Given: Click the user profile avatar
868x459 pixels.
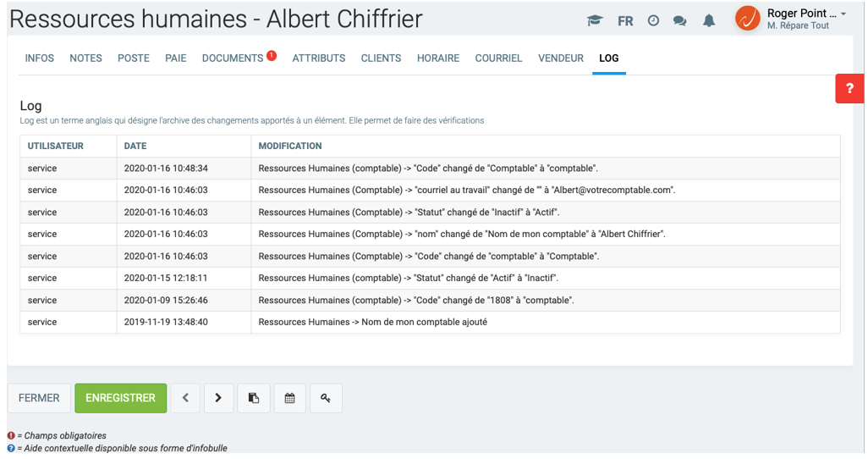Looking at the screenshot, I should click(748, 19).
